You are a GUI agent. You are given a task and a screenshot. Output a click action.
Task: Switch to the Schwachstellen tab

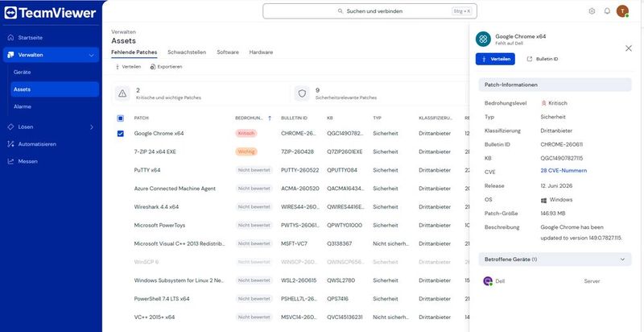187,52
